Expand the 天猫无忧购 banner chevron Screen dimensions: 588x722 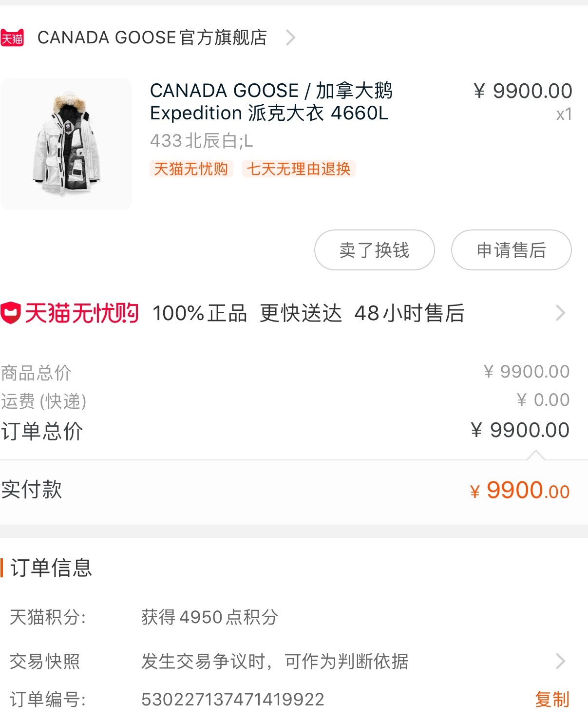point(560,313)
